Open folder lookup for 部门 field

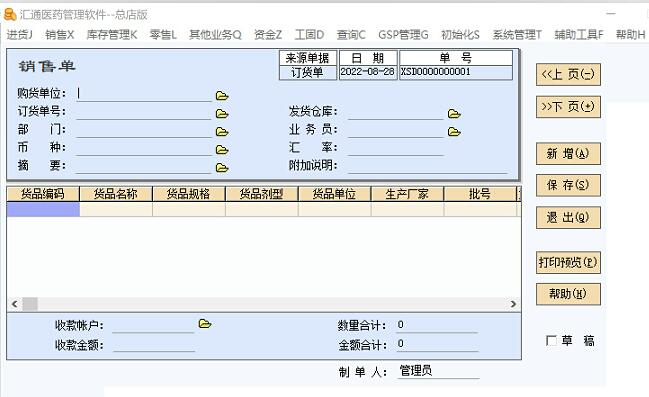[x=222, y=132]
